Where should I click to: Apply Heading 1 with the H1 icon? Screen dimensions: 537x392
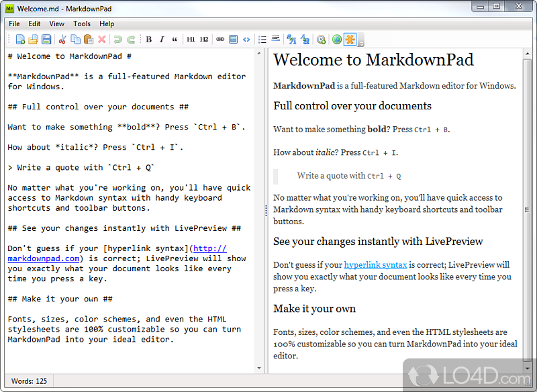pos(190,40)
